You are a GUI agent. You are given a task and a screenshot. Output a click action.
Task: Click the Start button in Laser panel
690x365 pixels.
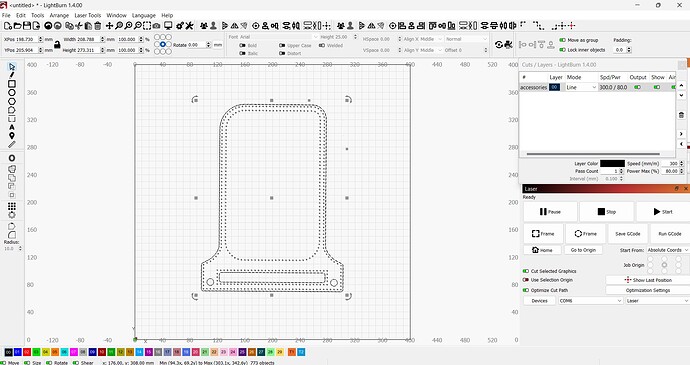click(663, 212)
